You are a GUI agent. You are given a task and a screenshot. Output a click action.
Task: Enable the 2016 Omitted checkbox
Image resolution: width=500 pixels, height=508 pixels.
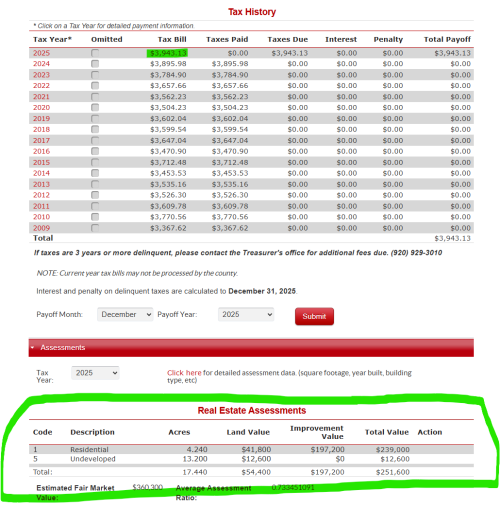click(x=95, y=151)
